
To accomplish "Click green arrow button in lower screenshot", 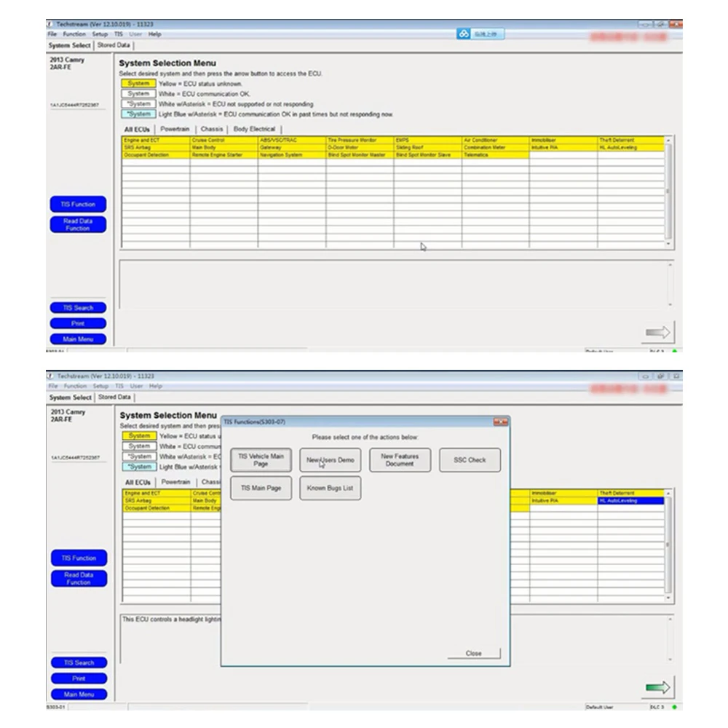I will click(658, 687).
